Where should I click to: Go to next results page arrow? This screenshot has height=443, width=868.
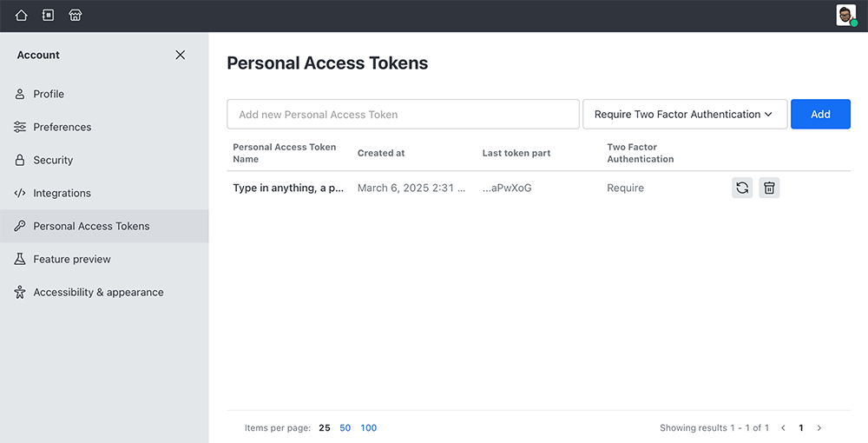click(819, 427)
